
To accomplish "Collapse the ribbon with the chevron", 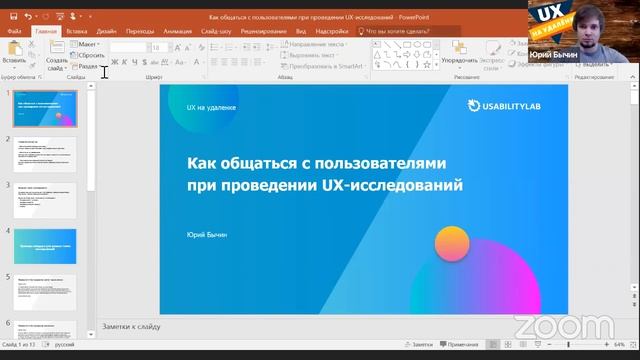I will point(633,76).
